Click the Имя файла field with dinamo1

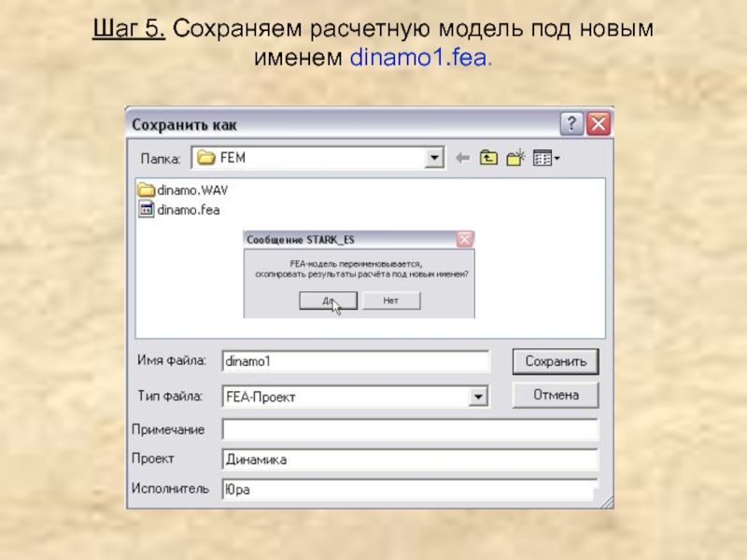(x=356, y=361)
